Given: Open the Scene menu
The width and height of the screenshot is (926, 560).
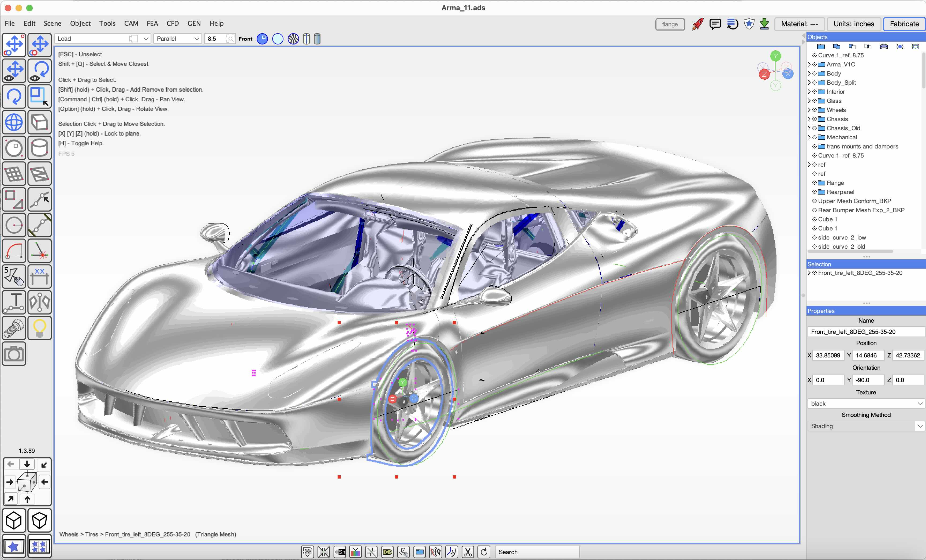Looking at the screenshot, I should click(52, 23).
